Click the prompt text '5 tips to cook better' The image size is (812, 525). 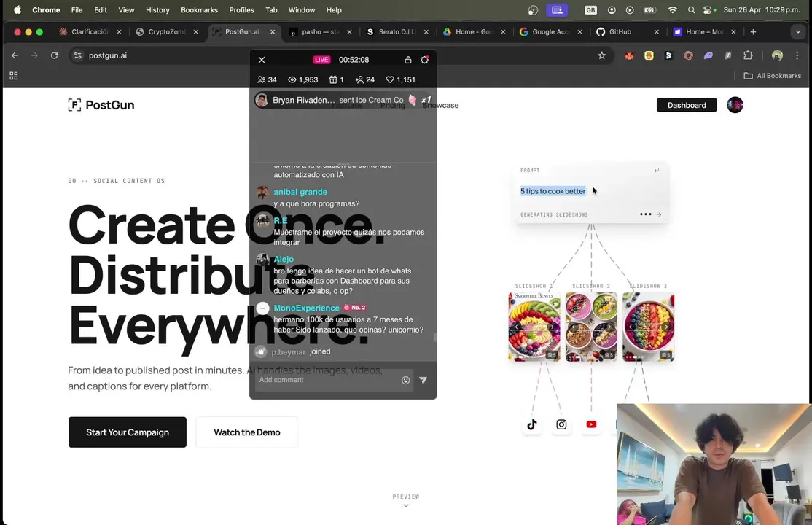click(x=553, y=191)
